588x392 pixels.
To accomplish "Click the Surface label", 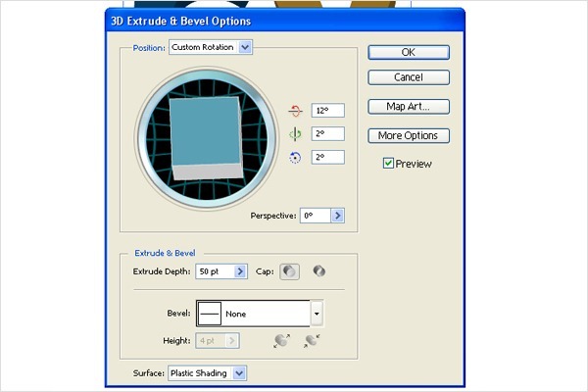I will (149, 373).
